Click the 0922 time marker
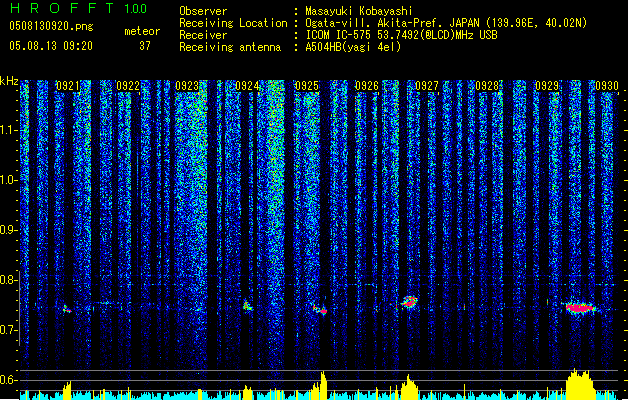 (x=128, y=86)
